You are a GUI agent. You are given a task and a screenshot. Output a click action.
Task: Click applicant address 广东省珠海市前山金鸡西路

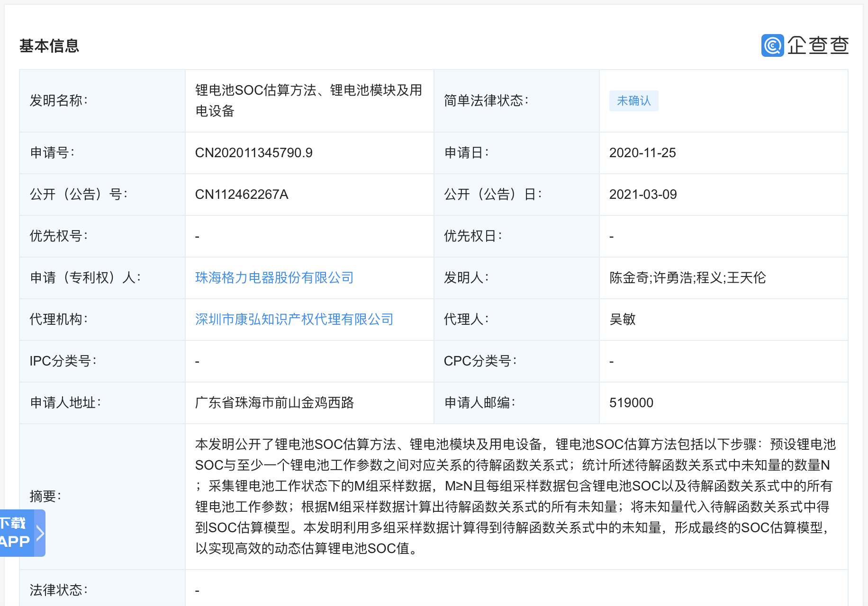tap(274, 402)
